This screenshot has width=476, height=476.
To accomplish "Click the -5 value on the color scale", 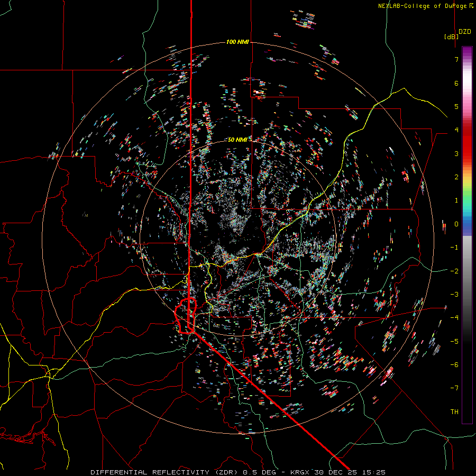I will pos(454,341).
